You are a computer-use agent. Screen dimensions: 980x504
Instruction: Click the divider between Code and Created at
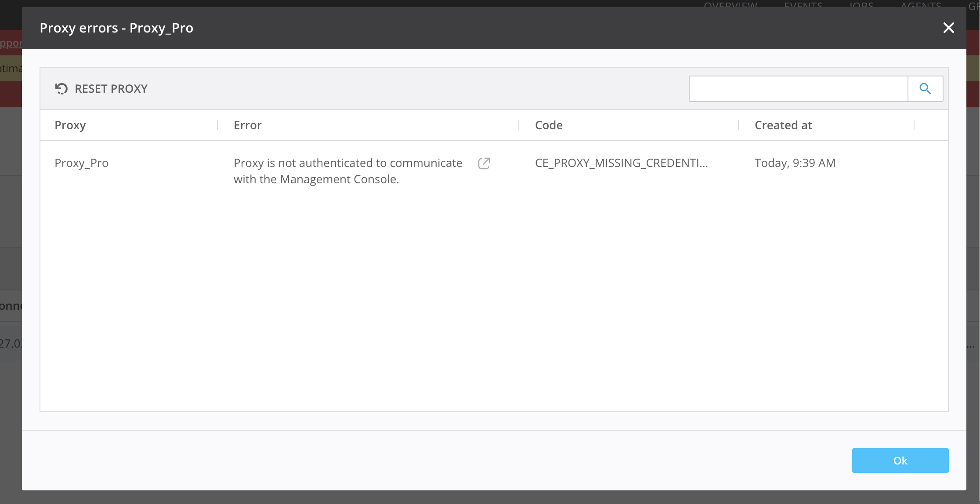click(738, 125)
